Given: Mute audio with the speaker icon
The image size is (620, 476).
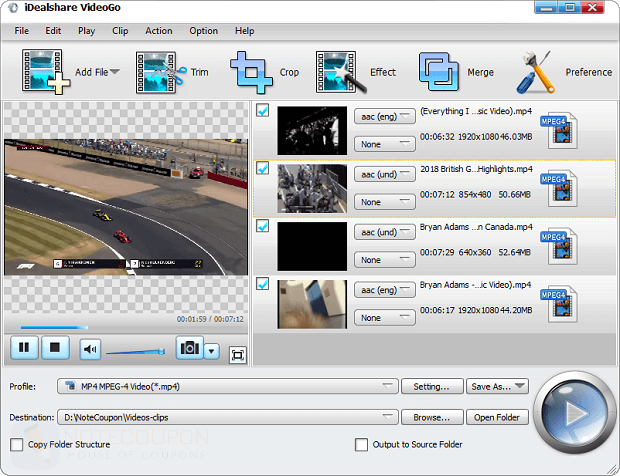Looking at the screenshot, I should (90, 349).
